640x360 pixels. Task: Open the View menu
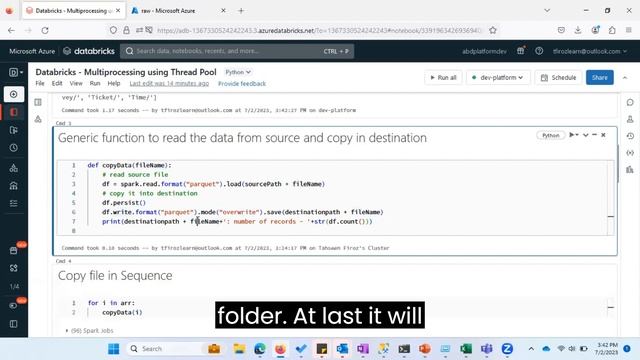[x=76, y=83]
